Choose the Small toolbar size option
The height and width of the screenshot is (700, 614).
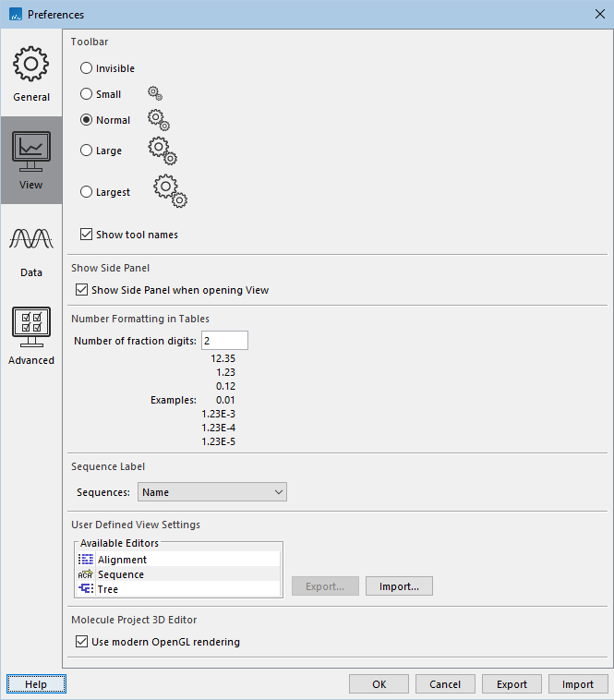pos(87,94)
